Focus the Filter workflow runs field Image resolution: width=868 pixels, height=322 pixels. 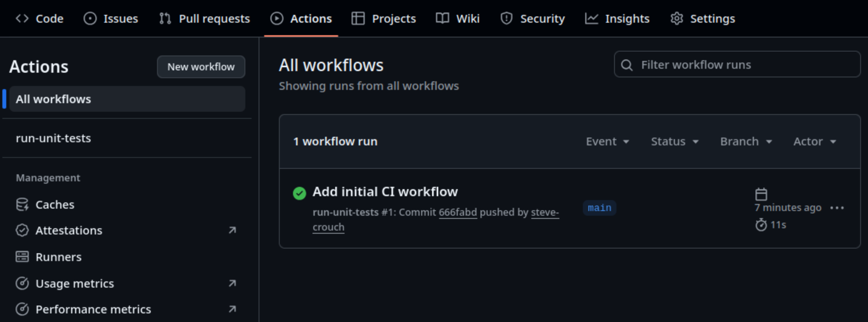pos(737,64)
